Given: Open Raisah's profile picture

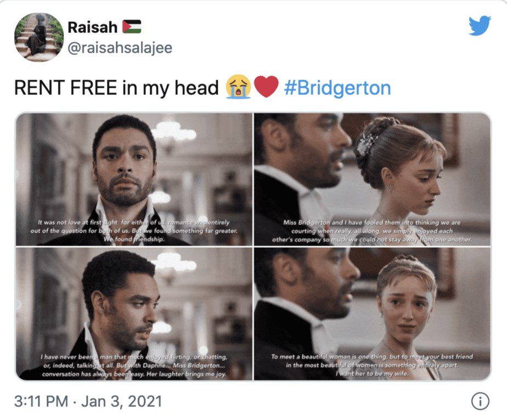Looking at the screenshot, I should click(39, 37).
